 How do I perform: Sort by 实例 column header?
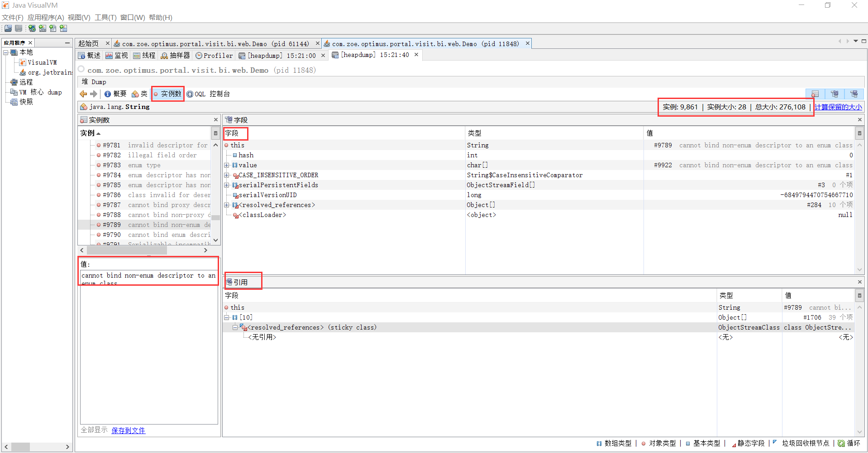144,133
